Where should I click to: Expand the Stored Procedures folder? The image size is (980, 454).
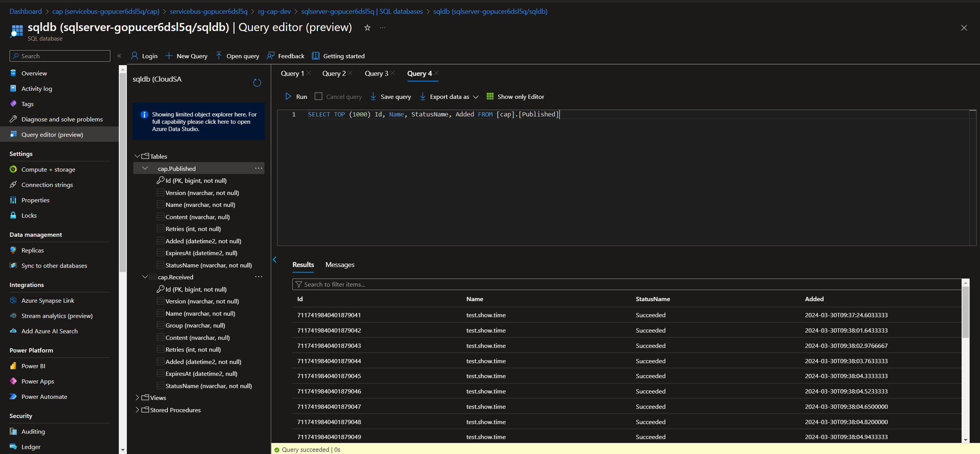[137, 410]
